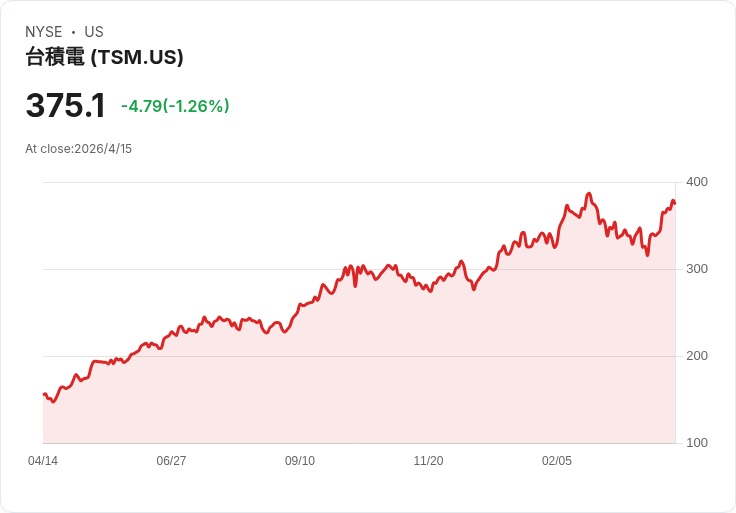736x513 pixels.
Task: Select the -4.79(-1.26%) price change
Action: point(175,106)
